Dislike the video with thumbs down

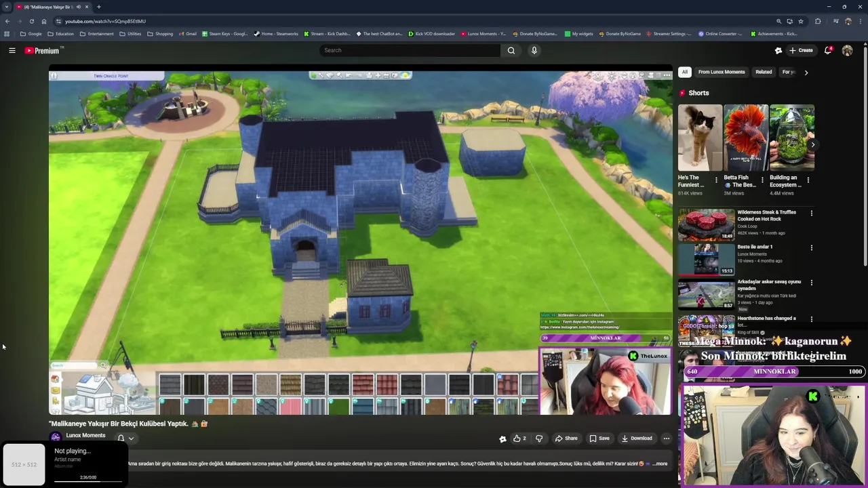click(x=539, y=439)
